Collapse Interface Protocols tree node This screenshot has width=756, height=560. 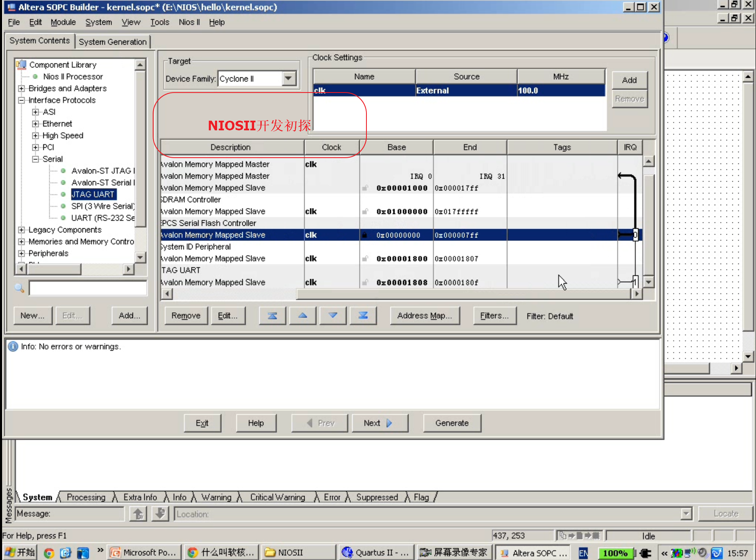[x=21, y=100]
